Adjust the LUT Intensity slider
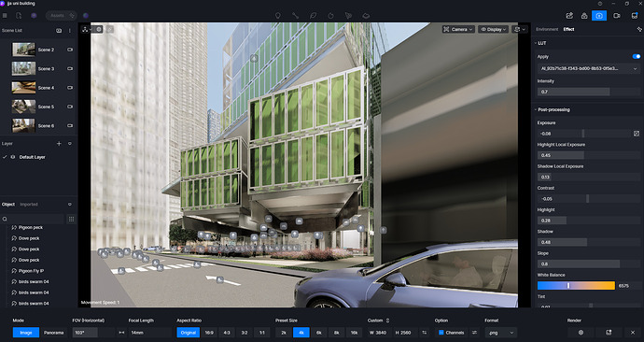 coord(589,92)
